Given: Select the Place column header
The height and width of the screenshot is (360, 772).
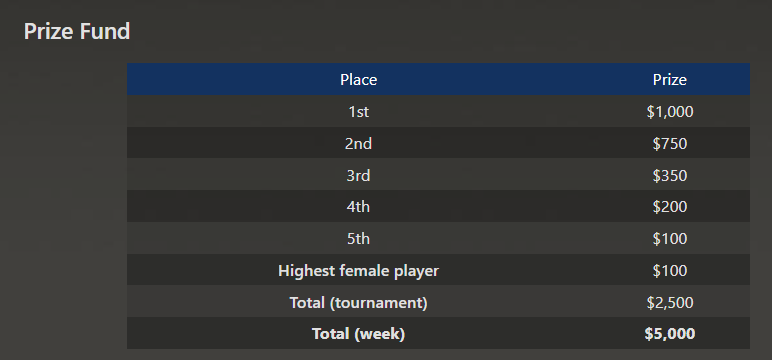Looking at the screenshot, I should pyautogui.click(x=358, y=79).
